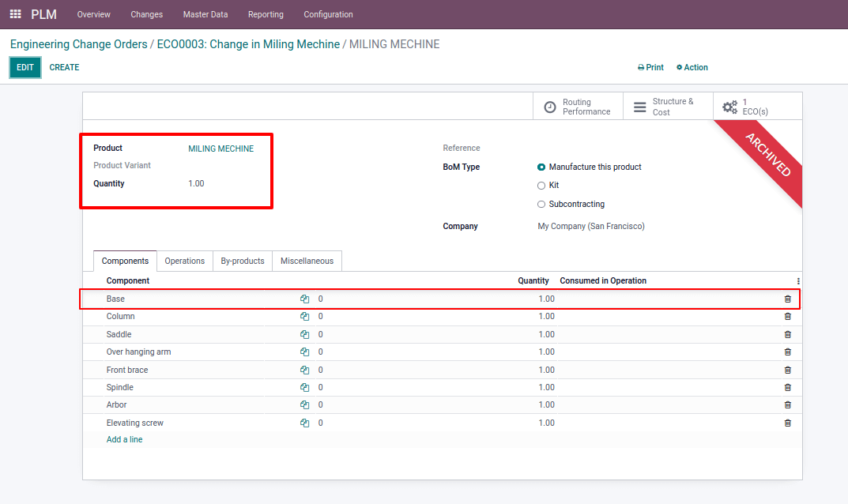Click the Front brace component name
848x504 pixels.
point(127,370)
